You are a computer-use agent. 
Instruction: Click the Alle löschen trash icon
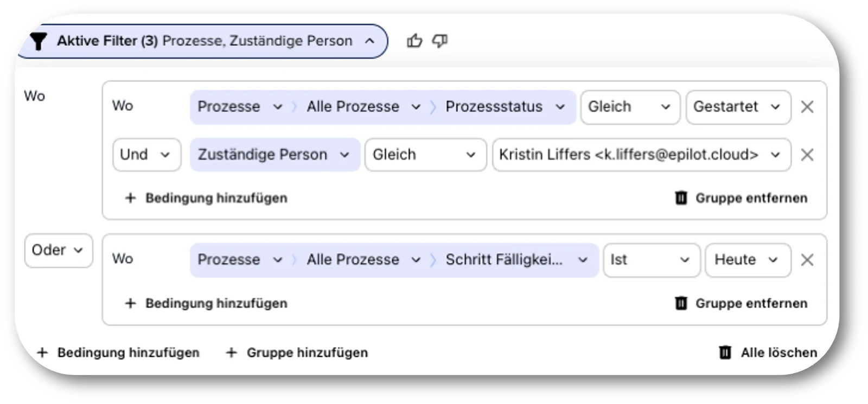point(725,352)
